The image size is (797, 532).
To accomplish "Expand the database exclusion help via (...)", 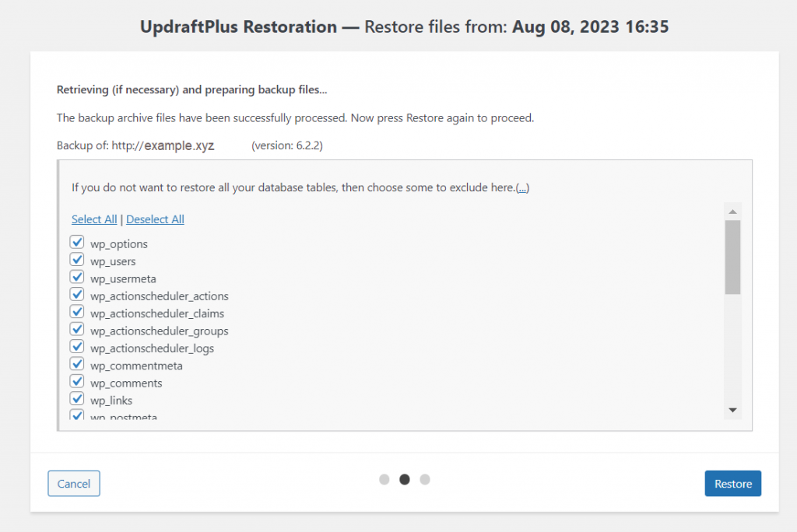I will coord(522,187).
